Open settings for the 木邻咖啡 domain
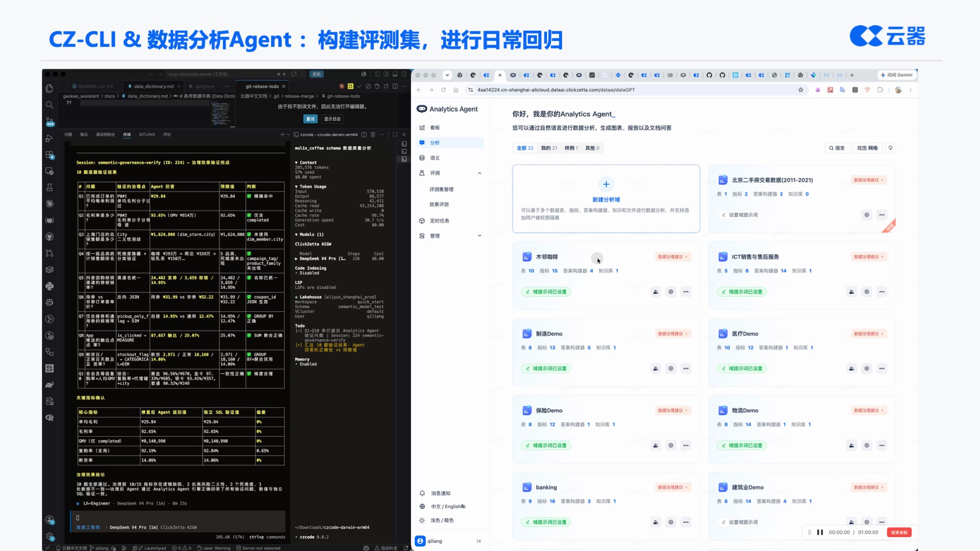The height and width of the screenshot is (551, 980). coord(671,292)
